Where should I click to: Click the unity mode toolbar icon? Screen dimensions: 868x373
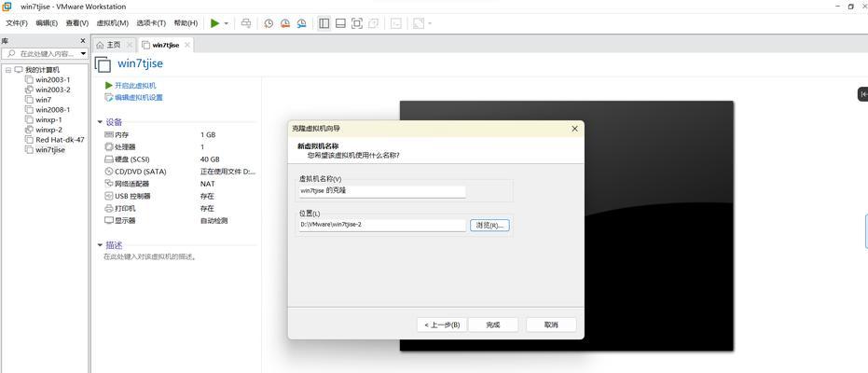[374, 23]
